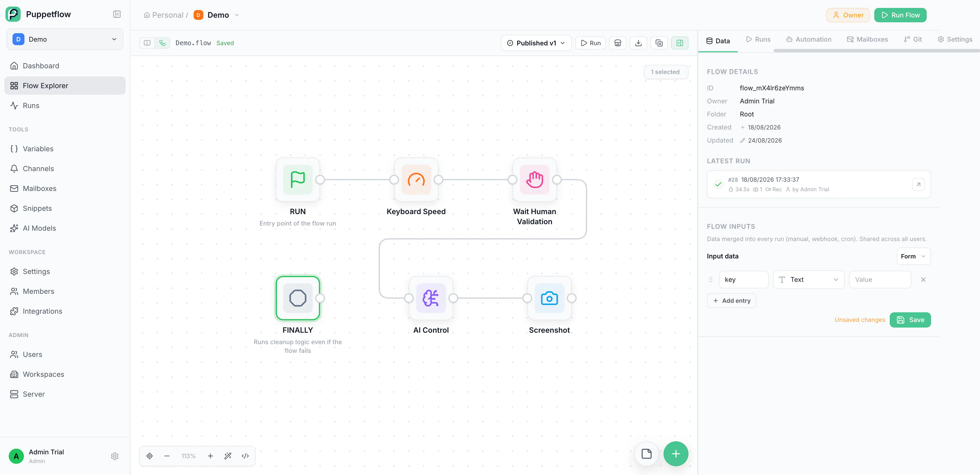Open the code view icon
The image size is (980, 475).
point(245,456)
